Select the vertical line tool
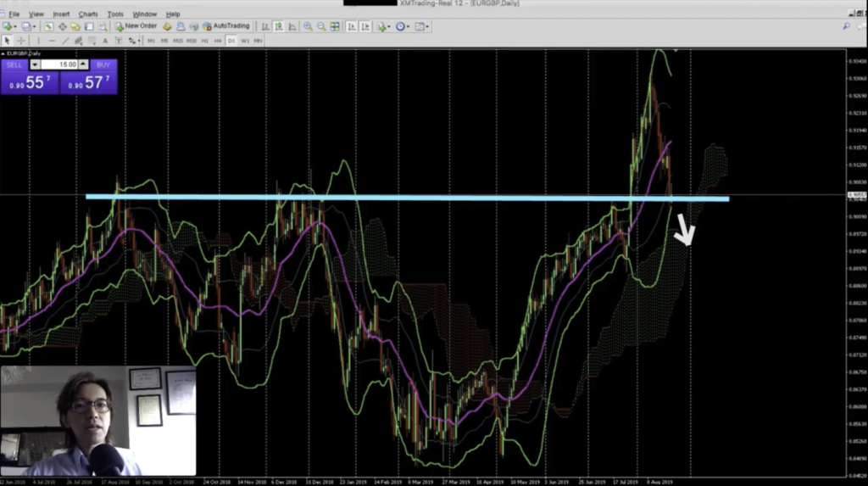This screenshot has height=486, width=868. pos(38,41)
